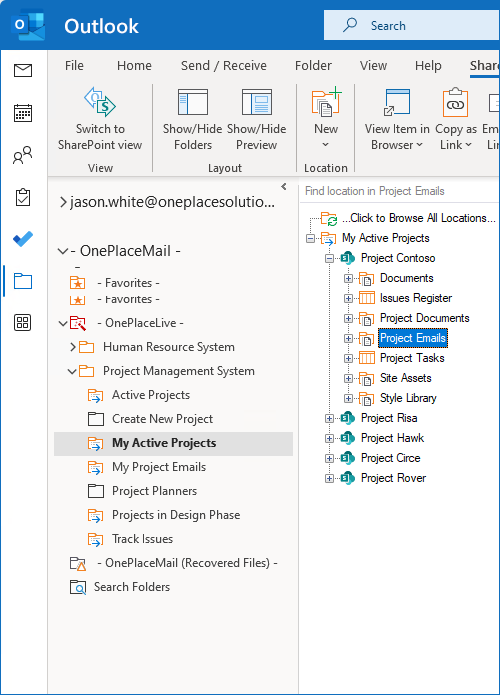
Task: Collapse Project Management System folder chevron
Action: (x=72, y=371)
